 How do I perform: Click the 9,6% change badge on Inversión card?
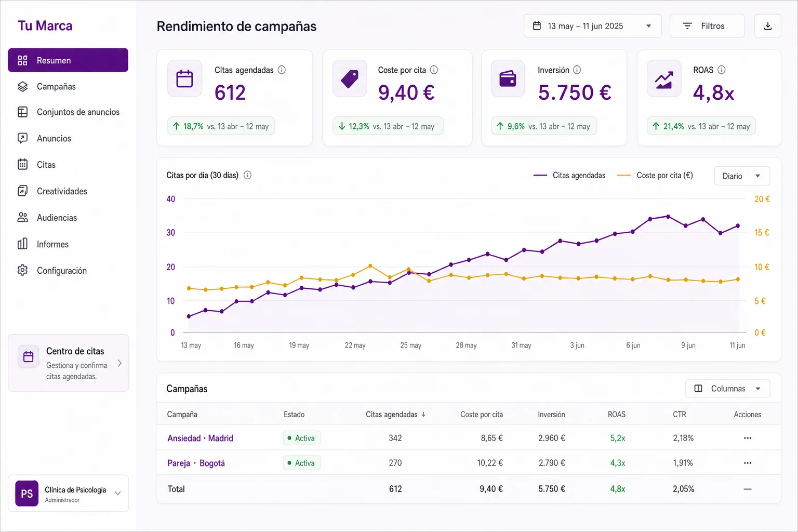[x=544, y=126]
